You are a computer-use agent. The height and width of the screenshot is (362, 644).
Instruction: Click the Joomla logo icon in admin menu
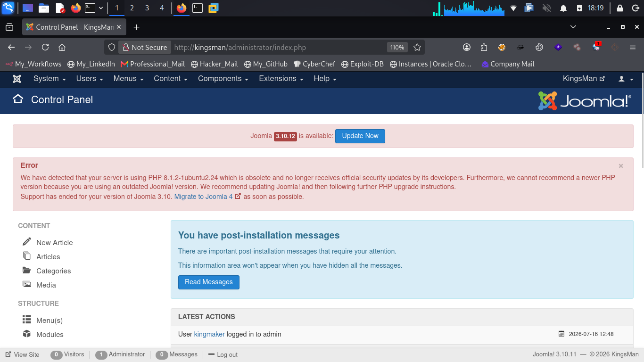(17, 79)
